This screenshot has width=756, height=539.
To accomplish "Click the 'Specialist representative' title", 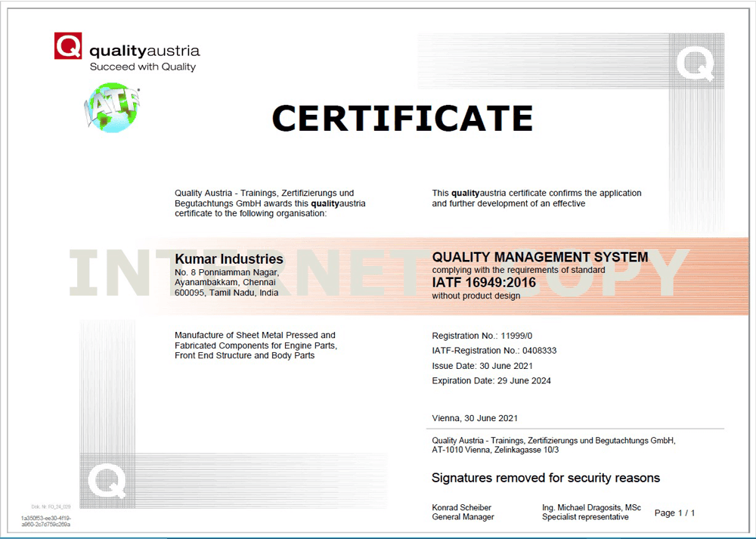I will coord(585,517).
